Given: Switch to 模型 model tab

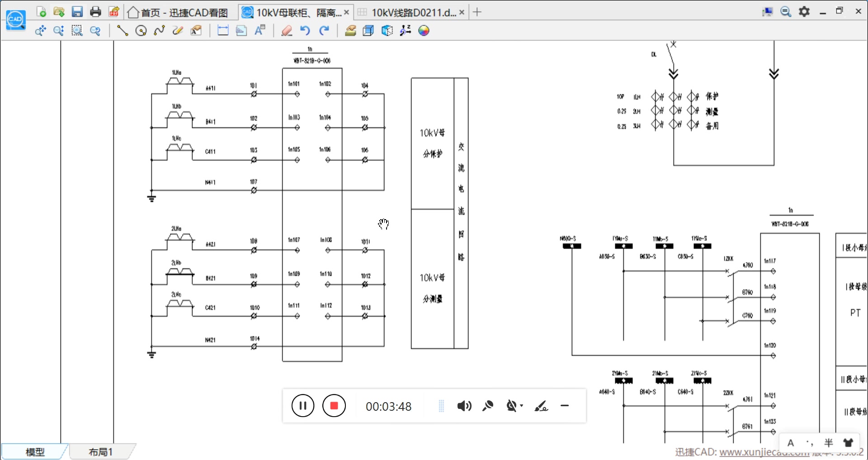Looking at the screenshot, I should [35, 451].
